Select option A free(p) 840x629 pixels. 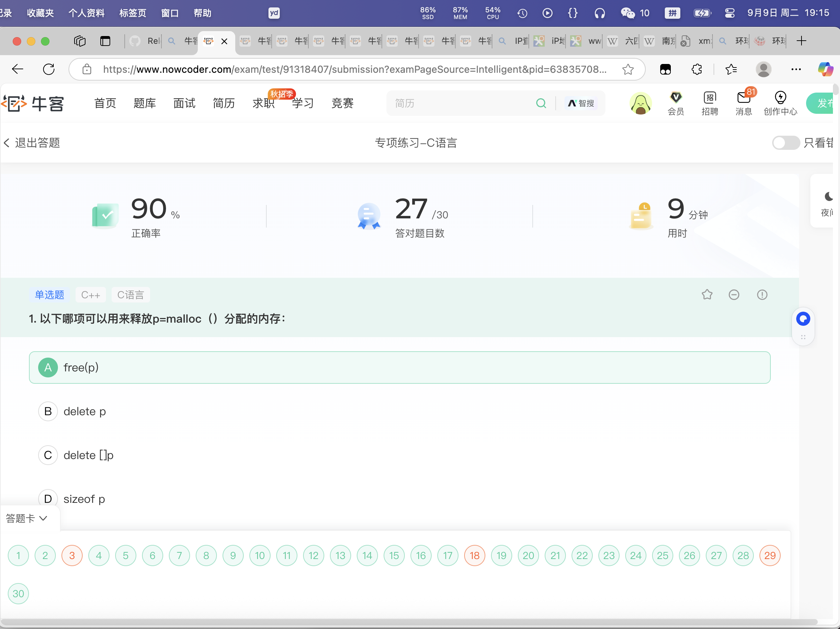pos(400,367)
